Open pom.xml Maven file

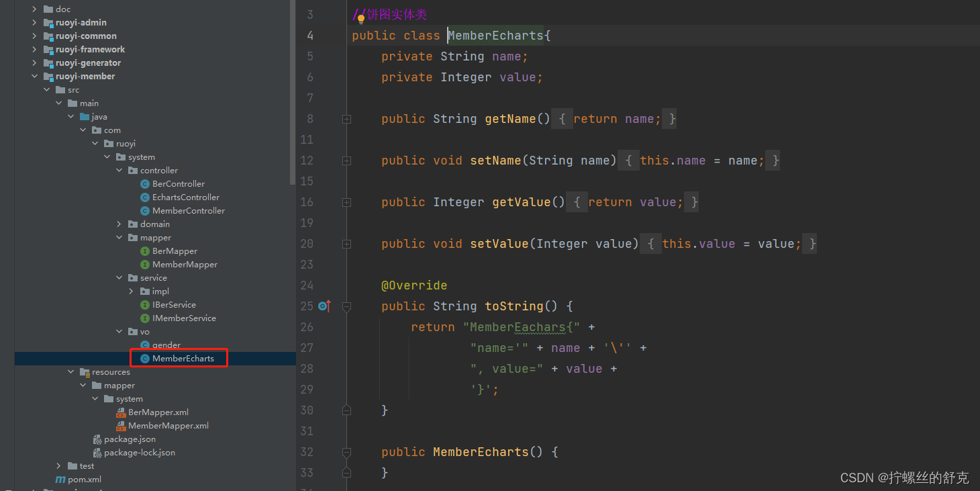(x=85, y=480)
